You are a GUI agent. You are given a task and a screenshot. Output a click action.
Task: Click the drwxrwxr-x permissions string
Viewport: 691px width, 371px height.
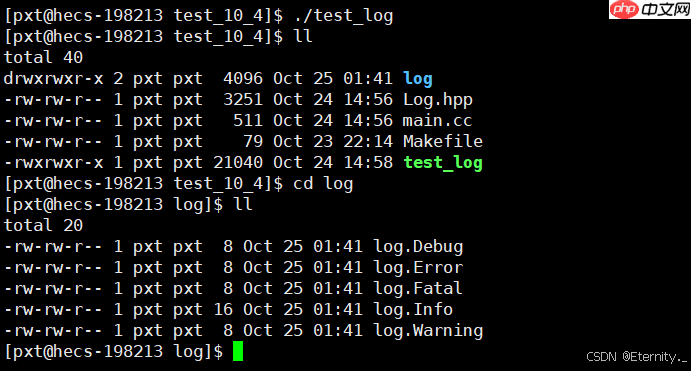[x=53, y=78]
